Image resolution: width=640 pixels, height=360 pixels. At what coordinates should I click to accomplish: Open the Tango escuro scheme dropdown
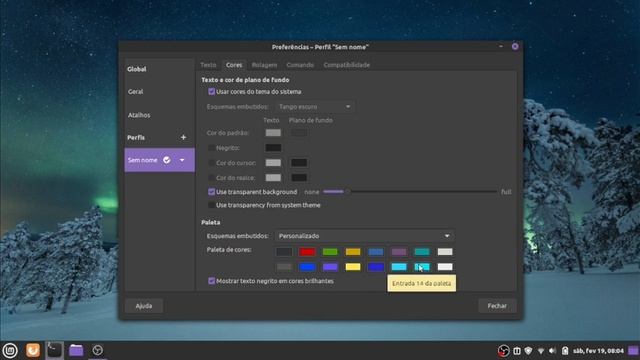pyautogui.click(x=314, y=107)
